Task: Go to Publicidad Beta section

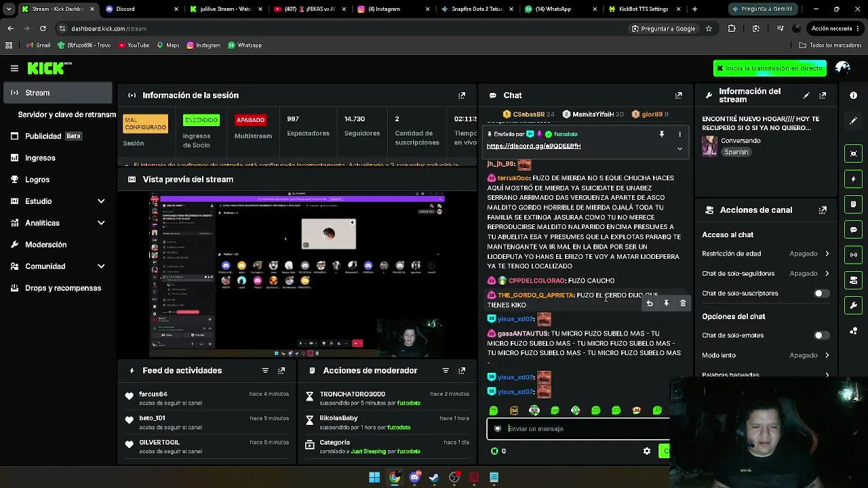Action: point(58,136)
